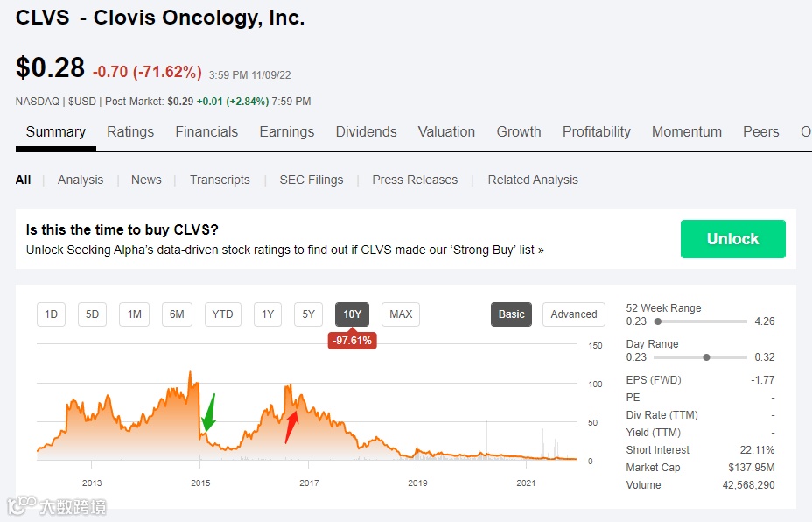
Task: Open the Momentum tab
Action: pos(686,132)
